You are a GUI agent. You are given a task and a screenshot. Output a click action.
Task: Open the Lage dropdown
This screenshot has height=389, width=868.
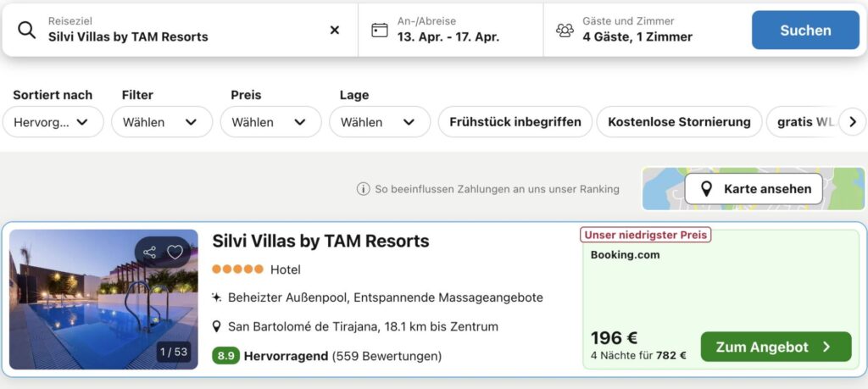[x=379, y=122]
